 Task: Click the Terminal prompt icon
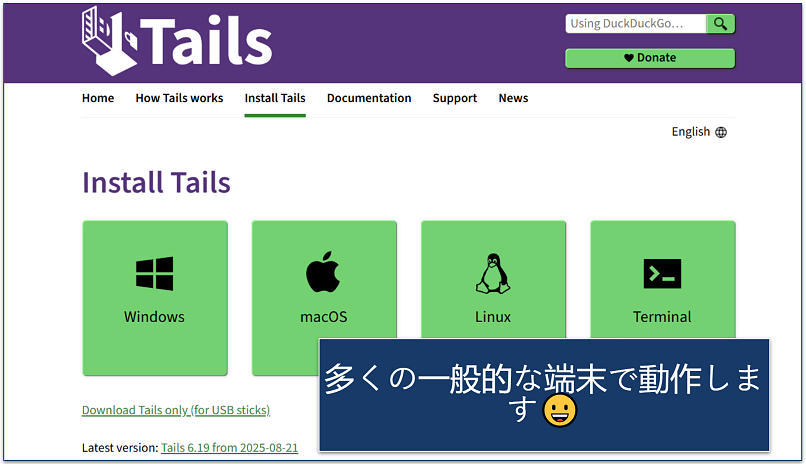tap(662, 274)
